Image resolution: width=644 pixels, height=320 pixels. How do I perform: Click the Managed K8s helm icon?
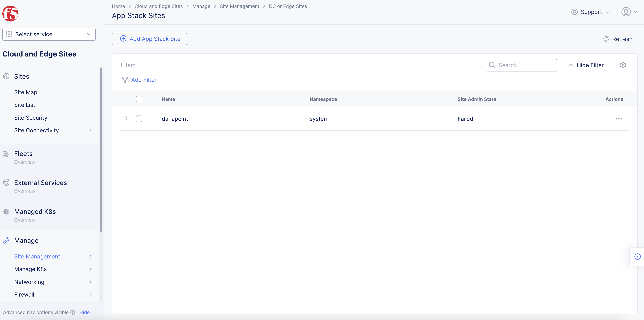(x=6, y=211)
